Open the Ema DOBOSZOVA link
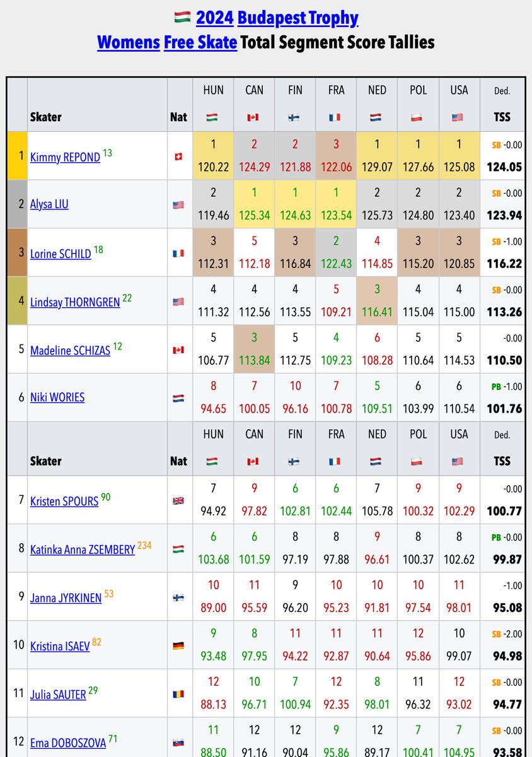 click(68, 743)
